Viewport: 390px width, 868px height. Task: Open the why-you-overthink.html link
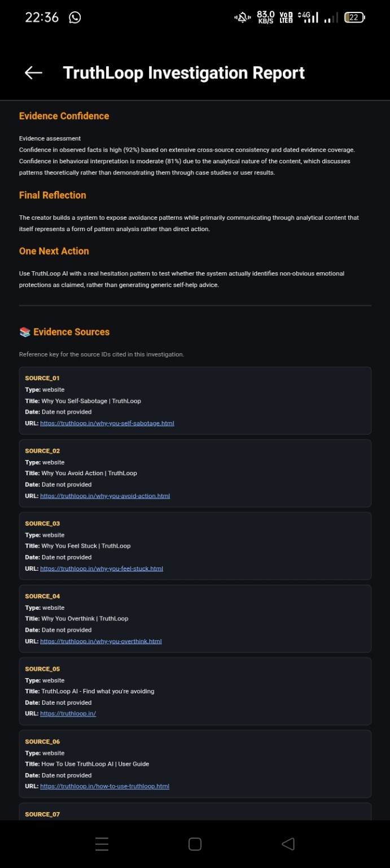click(x=101, y=641)
